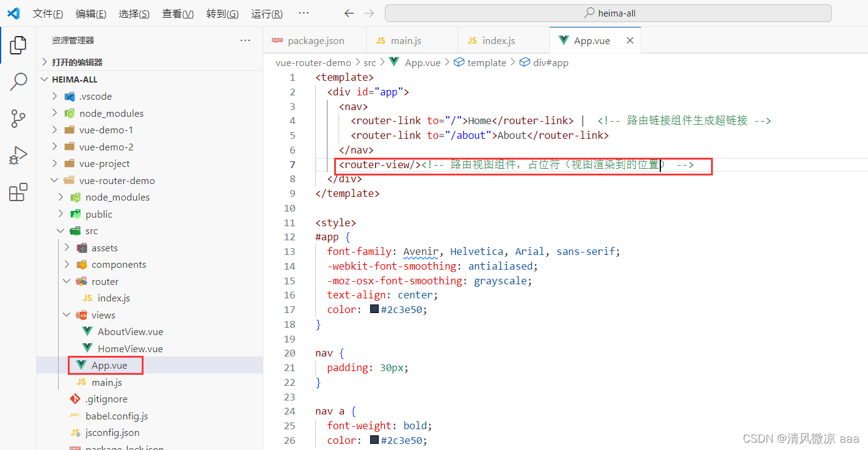Click the #2c3e50 color swatch on line 26
Screen dimensions: 868x450
click(374, 440)
